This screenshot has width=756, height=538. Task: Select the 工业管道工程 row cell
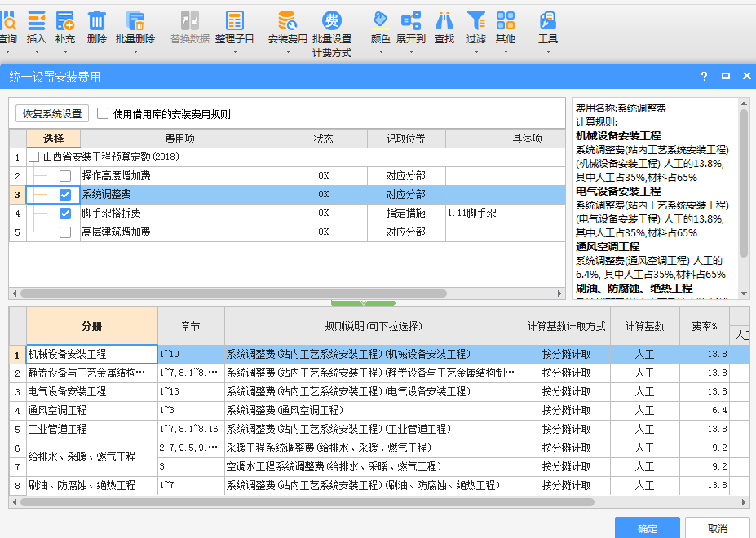coord(91,430)
